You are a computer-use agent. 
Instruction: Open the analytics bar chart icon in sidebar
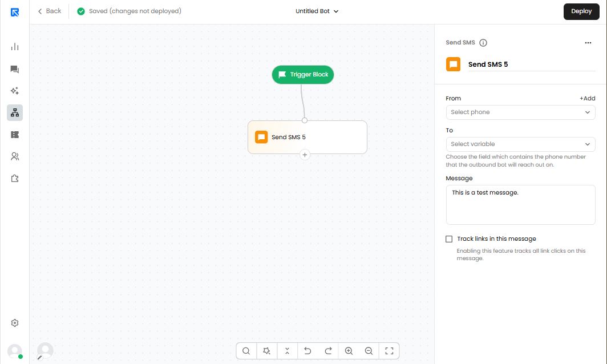pyautogui.click(x=15, y=47)
